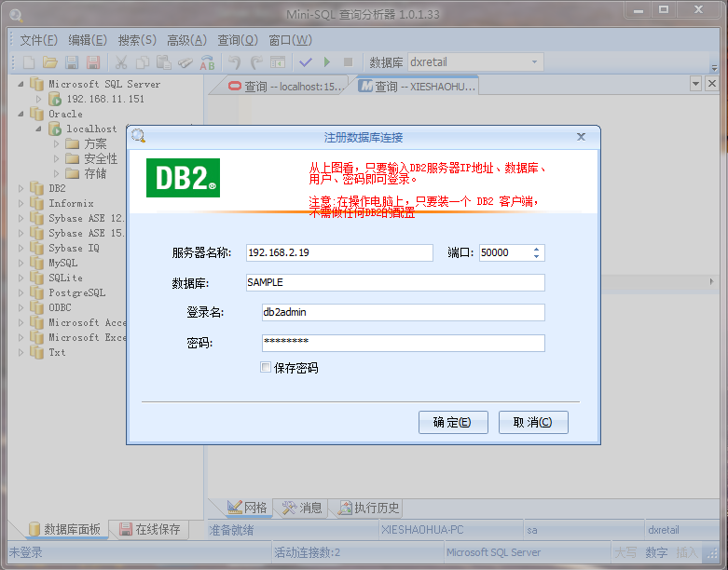Select the Txt tree item
728x570 pixels.
coord(57,352)
